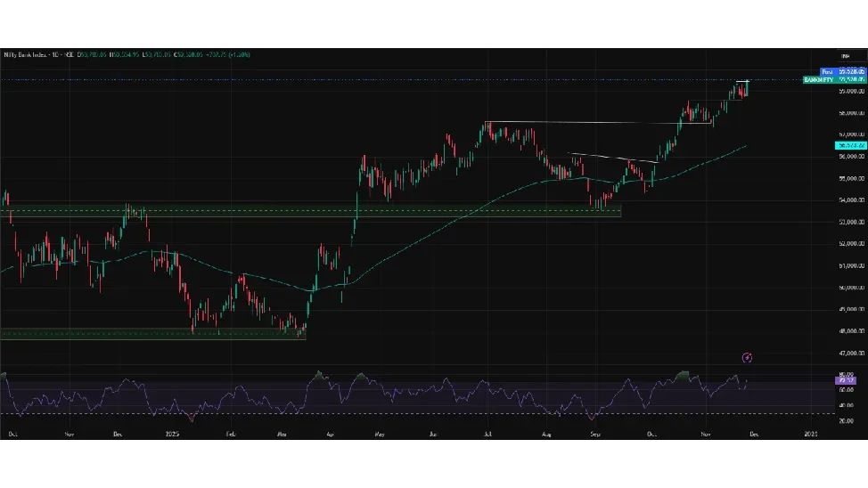Click the purple lightning event icon on chart
The height and width of the screenshot is (488, 868).
click(x=747, y=357)
